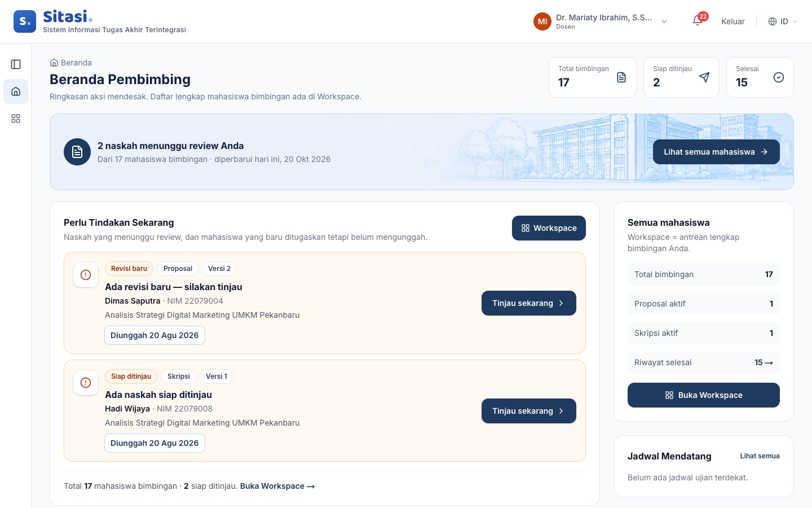Click the home icon in the Beranda breadcrumb
812x508 pixels.
54,63
